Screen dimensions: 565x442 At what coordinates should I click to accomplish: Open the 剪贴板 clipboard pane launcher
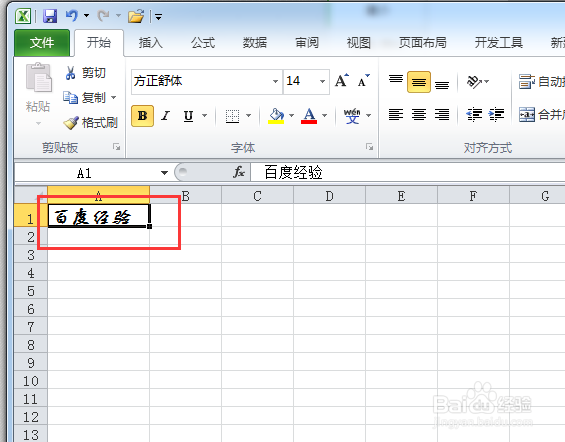(116, 147)
